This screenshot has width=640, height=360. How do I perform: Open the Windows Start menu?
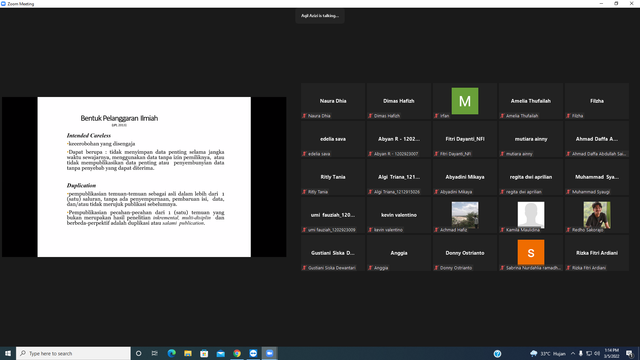tap(8, 353)
